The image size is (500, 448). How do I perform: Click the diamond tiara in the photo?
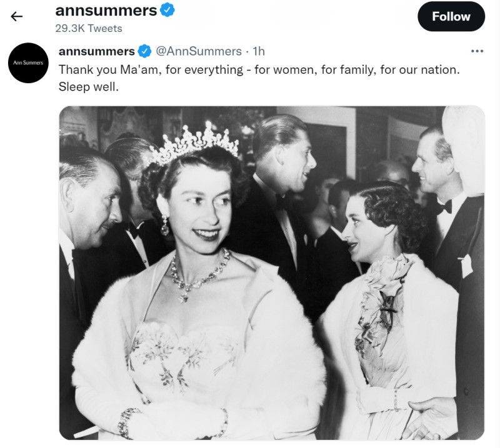[x=194, y=144]
